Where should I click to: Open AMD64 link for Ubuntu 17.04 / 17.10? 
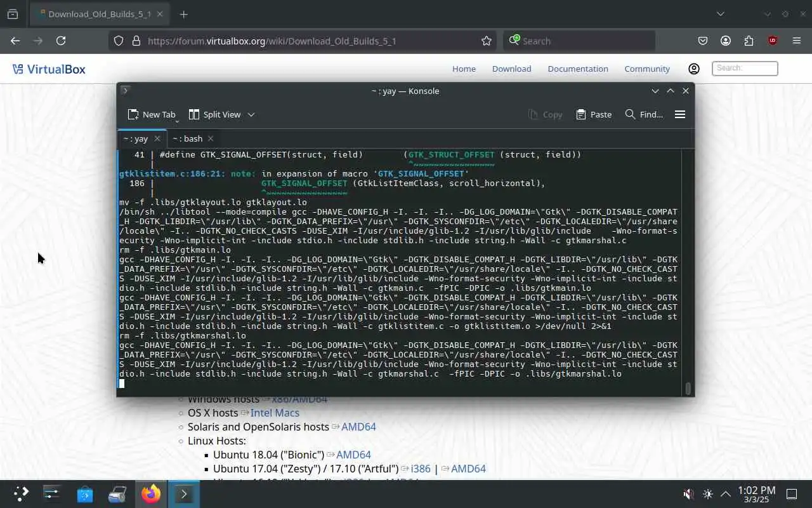coord(468,469)
